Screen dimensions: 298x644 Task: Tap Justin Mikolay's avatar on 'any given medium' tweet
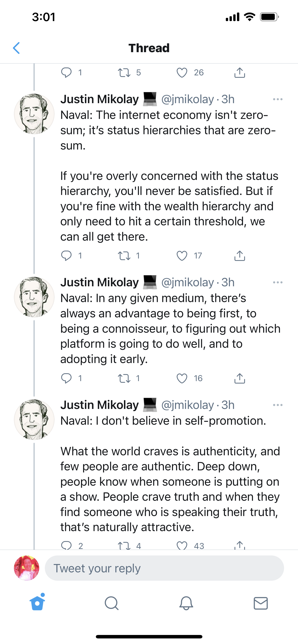(34, 297)
